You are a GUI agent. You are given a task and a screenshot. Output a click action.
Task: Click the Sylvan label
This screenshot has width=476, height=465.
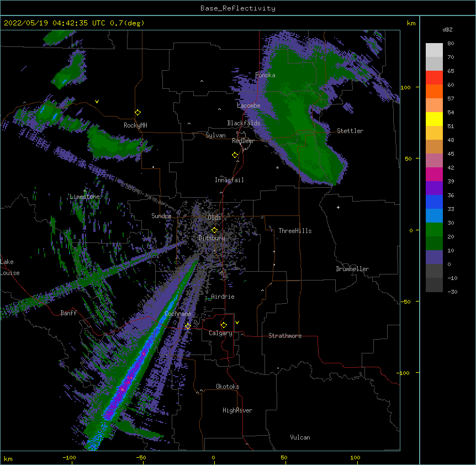(x=215, y=135)
